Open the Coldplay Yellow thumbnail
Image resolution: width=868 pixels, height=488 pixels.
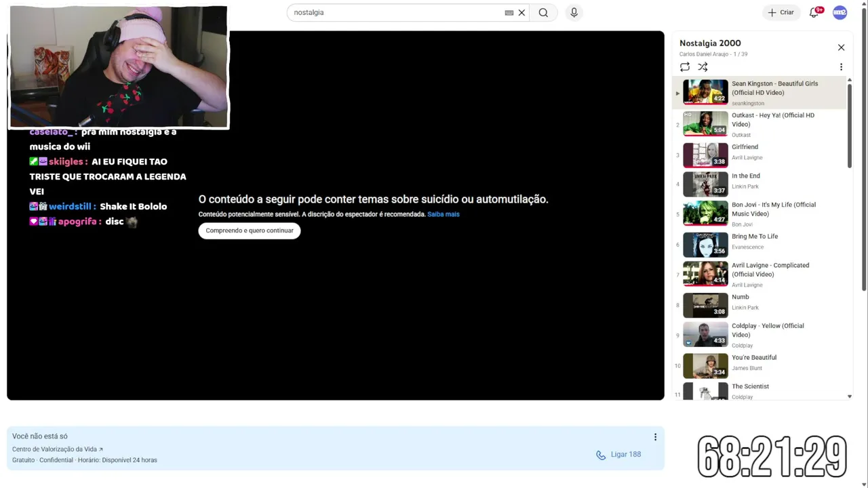[x=705, y=334]
